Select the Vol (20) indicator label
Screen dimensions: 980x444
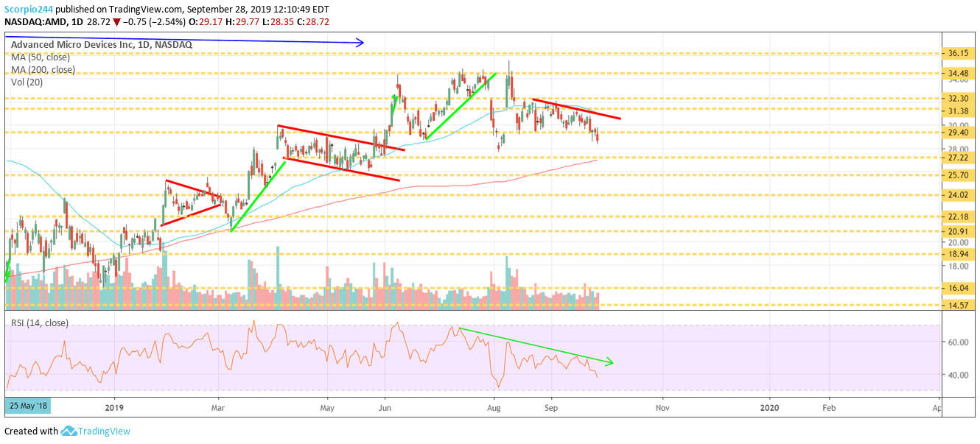(27, 82)
